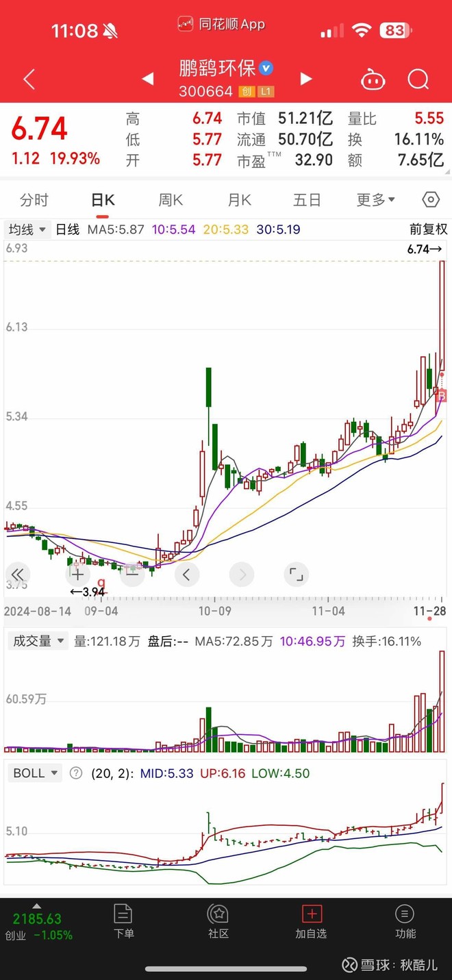
Task: Tap the BOLL MID:5.33 value
Action: pyautogui.click(x=167, y=773)
